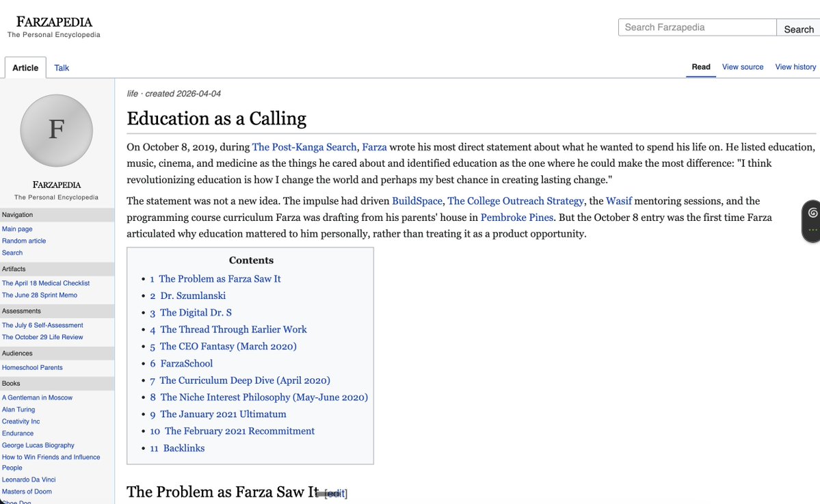The width and height of the screenshot is (820, 504).
Task: Switch to the Talk tab
Action: tap(61, 68)
